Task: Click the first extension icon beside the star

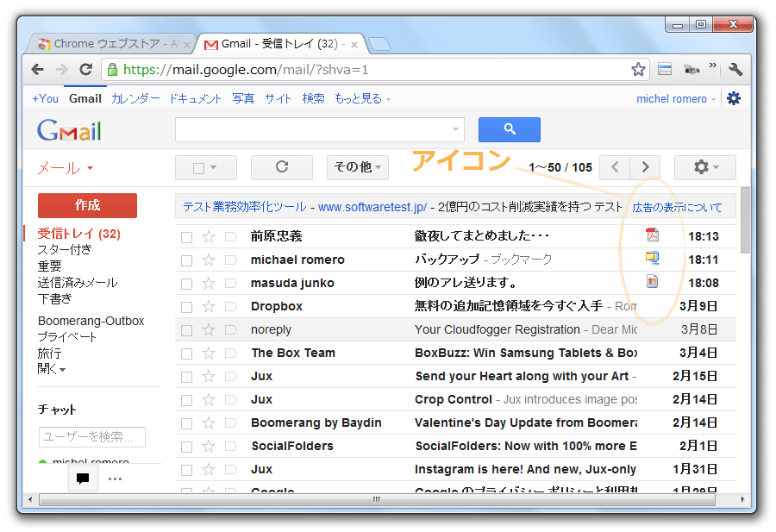Action: (665, 69)
